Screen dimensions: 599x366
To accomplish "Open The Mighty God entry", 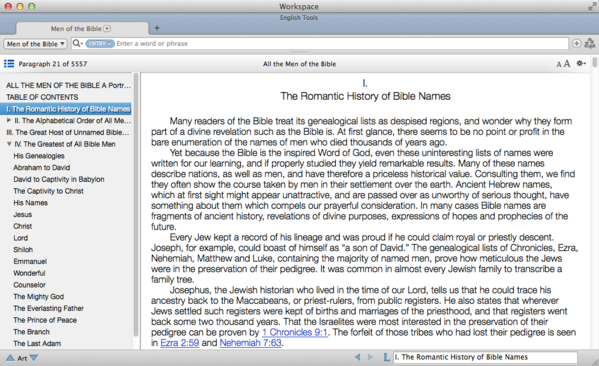I will point(39,296).
